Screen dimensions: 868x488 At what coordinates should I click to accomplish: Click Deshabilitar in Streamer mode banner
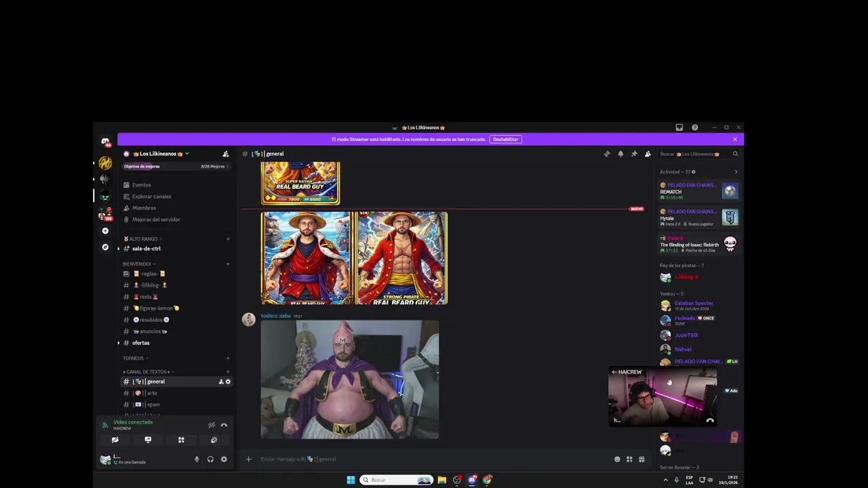(505, 140)
